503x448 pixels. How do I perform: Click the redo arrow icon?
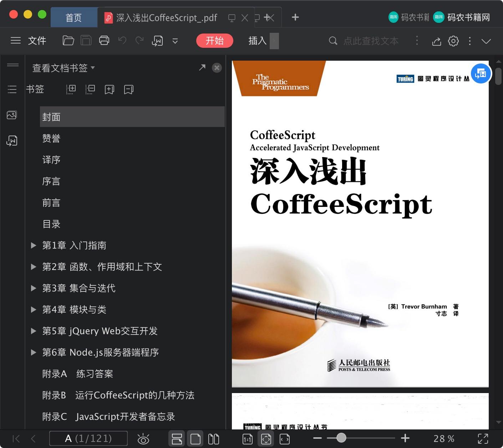click(x=139, y=40)
